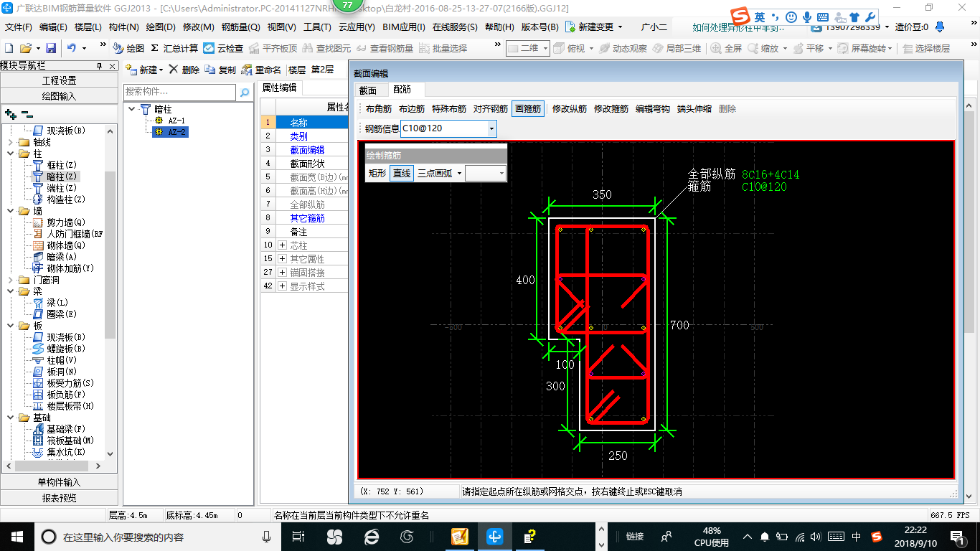Viewport: 980px width, 551px height.
Task: Copy the component using 复制
Action: 220,70
